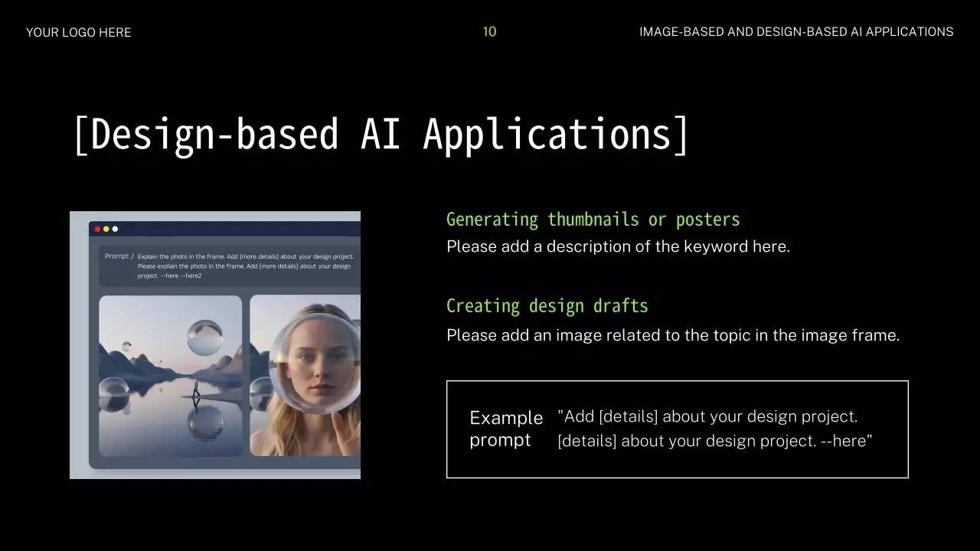Select the header 'IMAGE-BASED AND DESIGN-BASED AI APPLICATIONS'
The image size is (980, 551).
coord(796,32)
